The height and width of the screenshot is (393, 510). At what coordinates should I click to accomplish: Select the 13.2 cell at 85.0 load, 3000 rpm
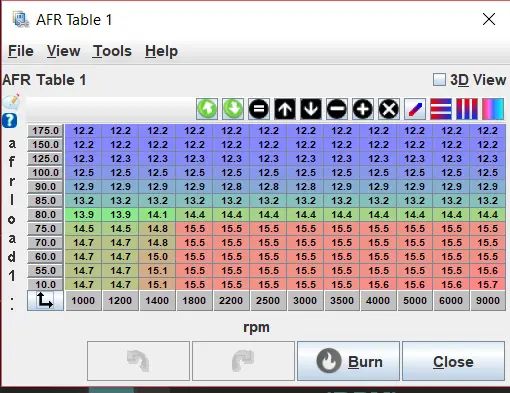[x=305, y=200]
